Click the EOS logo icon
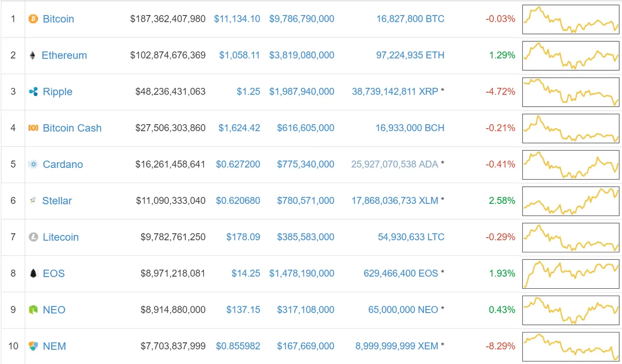This screenshot has width=622, height=364. [x=33, y=274]
